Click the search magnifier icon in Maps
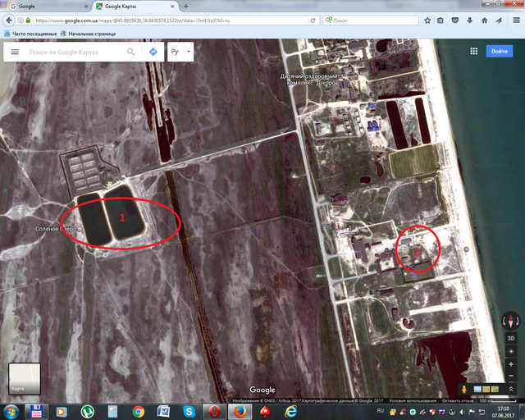Image resolution: width=525 pixels, height=420 pixels. point(131,52)
